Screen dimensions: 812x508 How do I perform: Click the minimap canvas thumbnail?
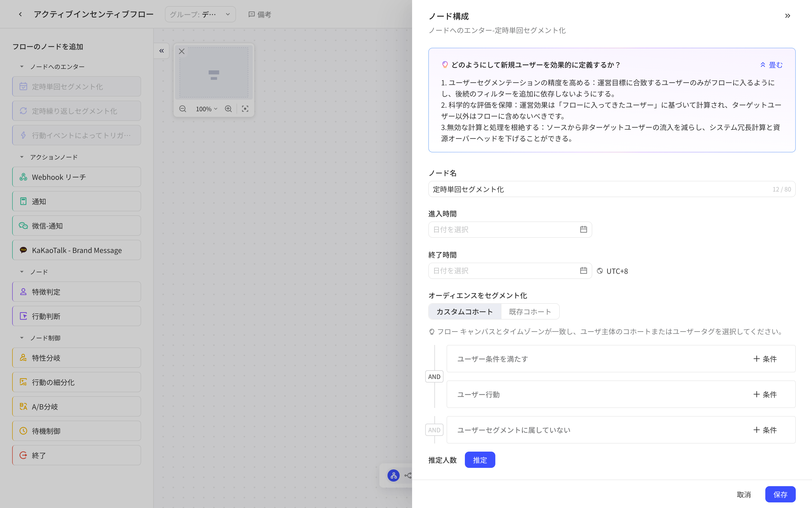click(x=214, y=72)
